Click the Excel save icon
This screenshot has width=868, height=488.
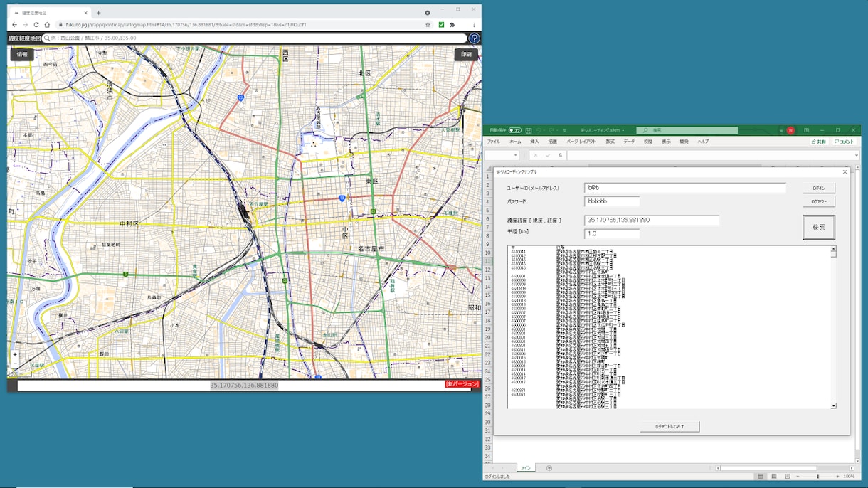click(x=529, y=131)
